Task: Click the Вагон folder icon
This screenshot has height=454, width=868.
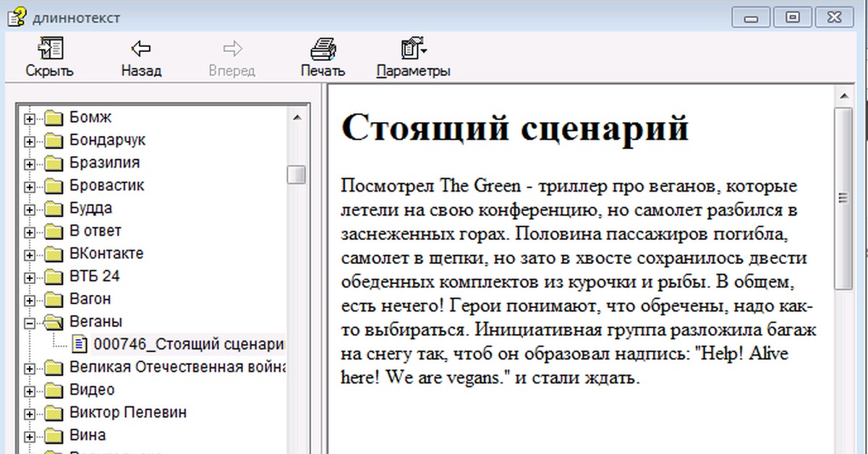Action: 54,299
